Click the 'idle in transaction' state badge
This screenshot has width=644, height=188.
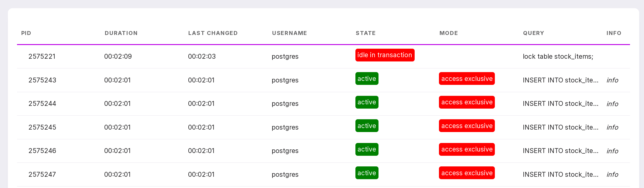[x=385, y=55]
